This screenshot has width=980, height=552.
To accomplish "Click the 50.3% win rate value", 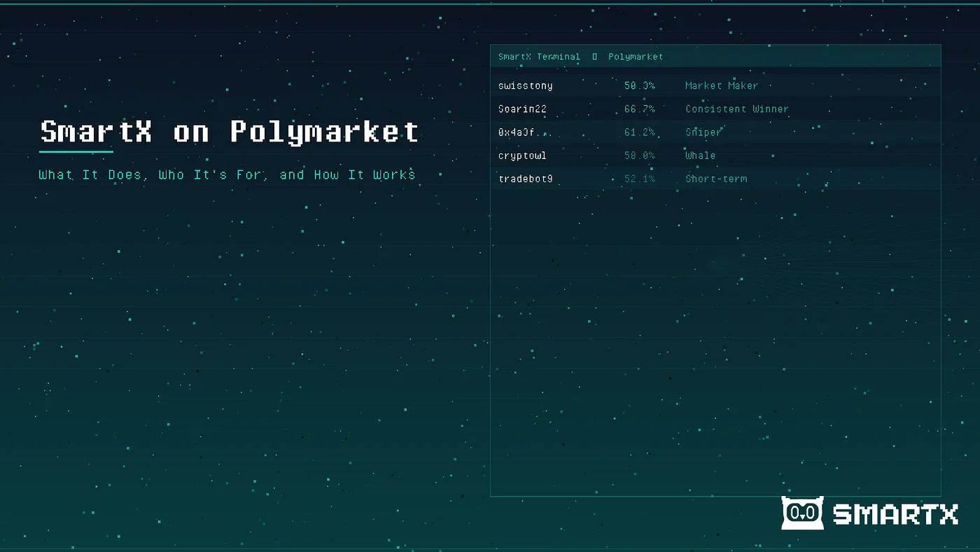I will point(640,85).
